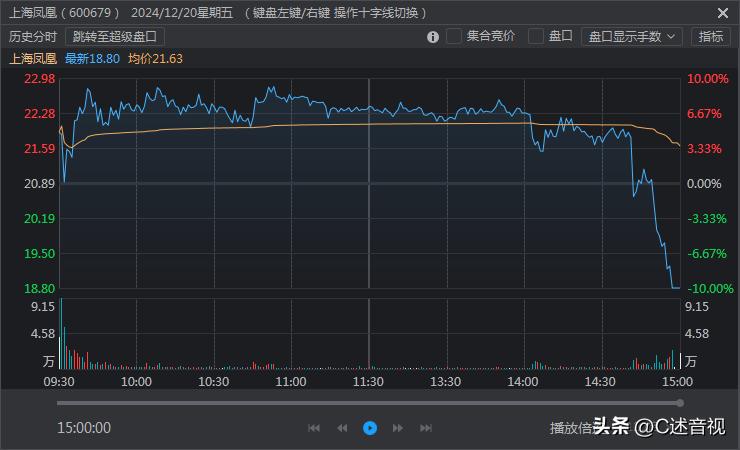Click the info circle icon

[433, 37]
